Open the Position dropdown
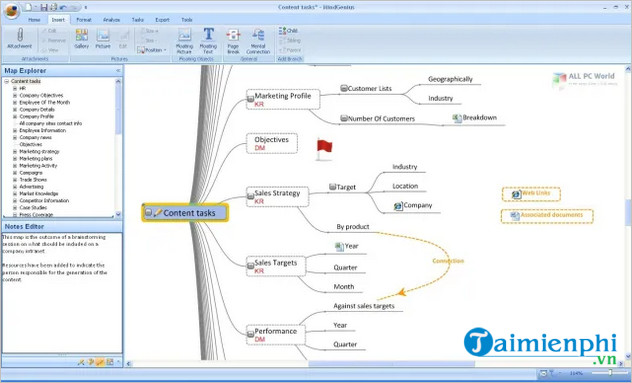 pyautogui.click(x=152, y=50)
